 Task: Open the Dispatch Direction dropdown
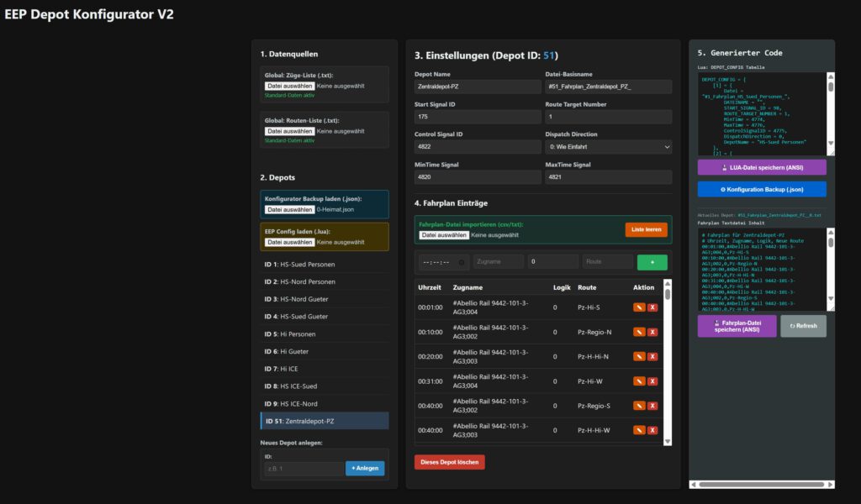[x=608, y=147]
